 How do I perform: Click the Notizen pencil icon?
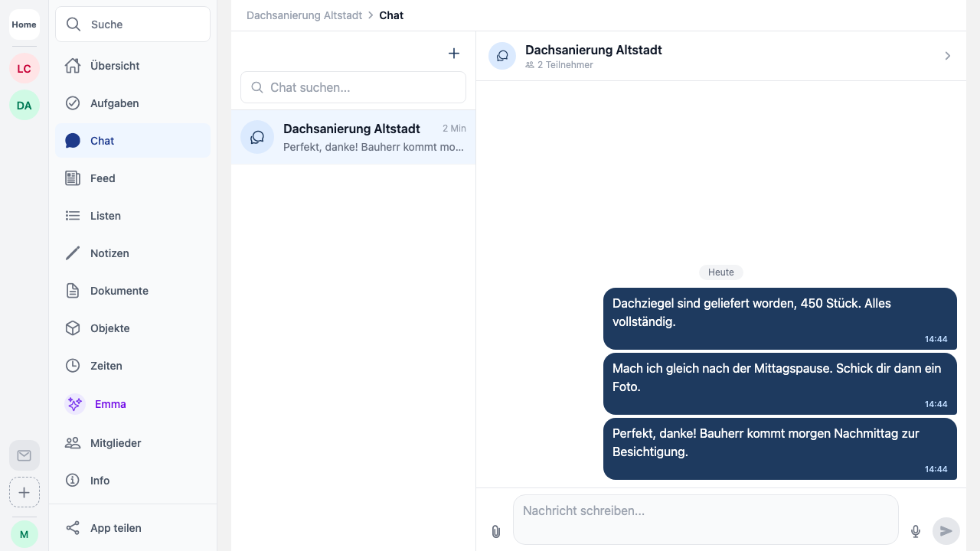pos(73,253)
